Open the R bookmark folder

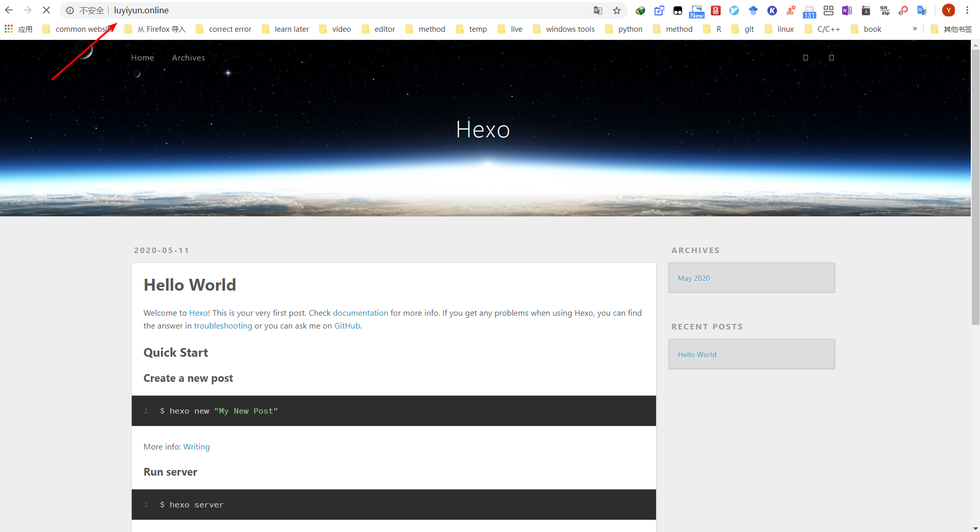712,29
